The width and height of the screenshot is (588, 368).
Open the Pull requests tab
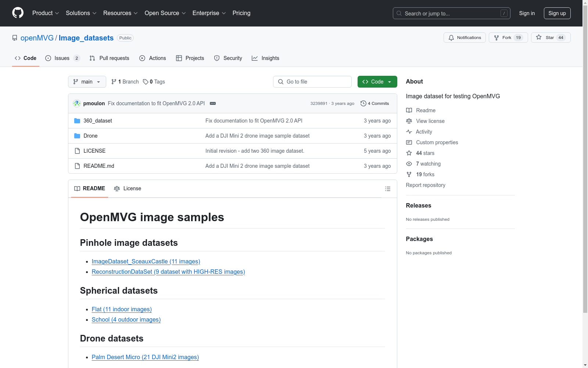109,58
